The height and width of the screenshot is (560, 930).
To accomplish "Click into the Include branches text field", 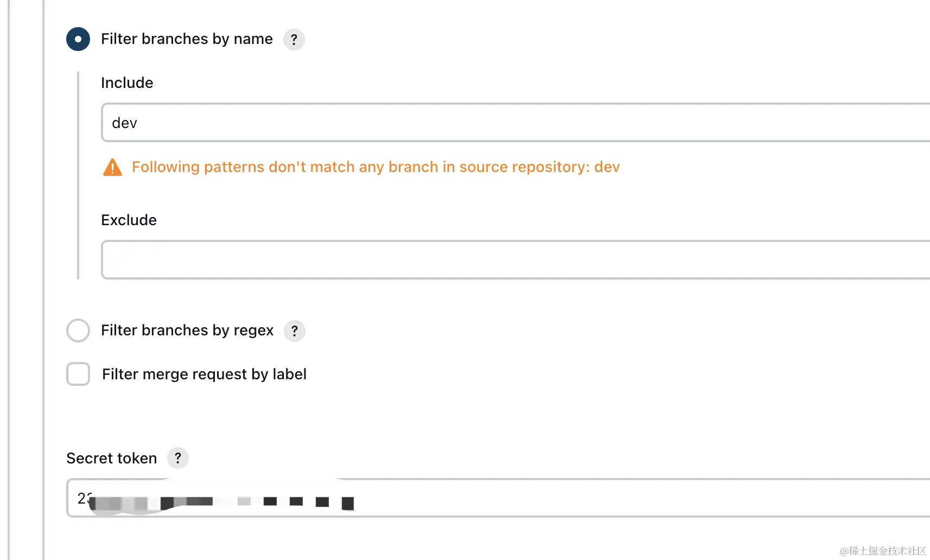I will [515, 123].
